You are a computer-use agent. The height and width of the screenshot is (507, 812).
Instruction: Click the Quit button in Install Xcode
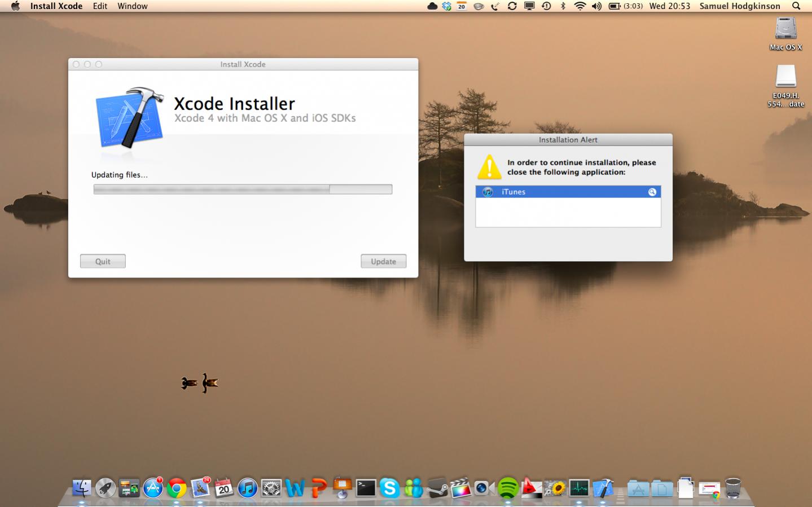click(103, 261)
